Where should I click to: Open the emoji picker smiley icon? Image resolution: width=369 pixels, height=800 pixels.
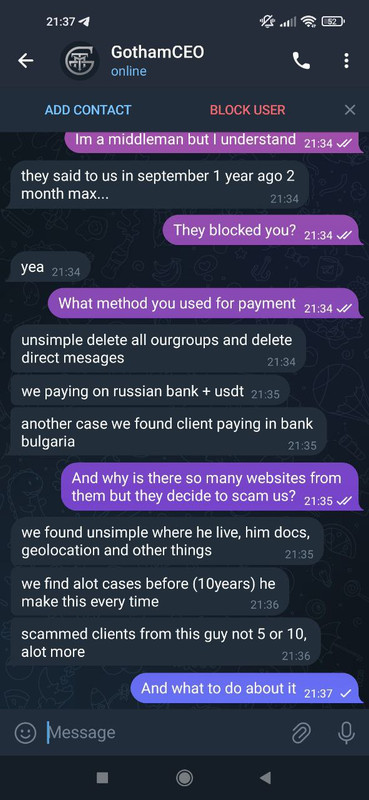tap(25, 733)
